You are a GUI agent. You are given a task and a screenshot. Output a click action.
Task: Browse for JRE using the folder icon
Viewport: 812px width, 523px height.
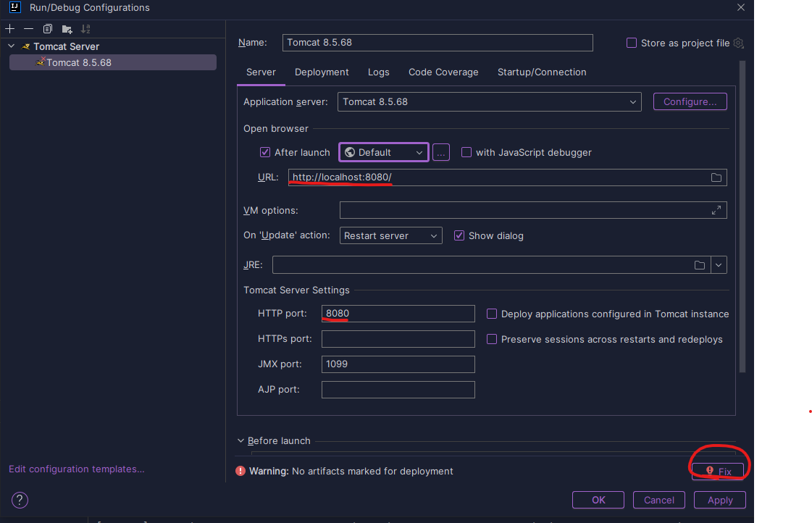point(700,265)
